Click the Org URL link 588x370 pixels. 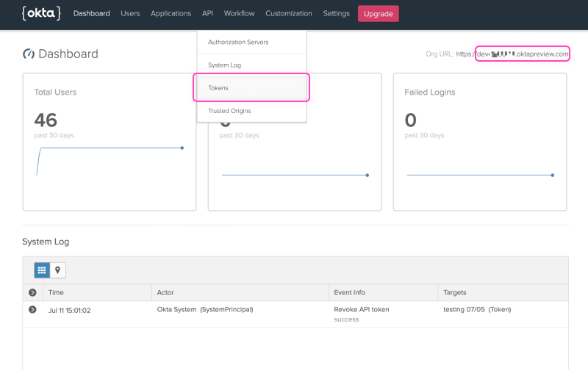[522, 54]
